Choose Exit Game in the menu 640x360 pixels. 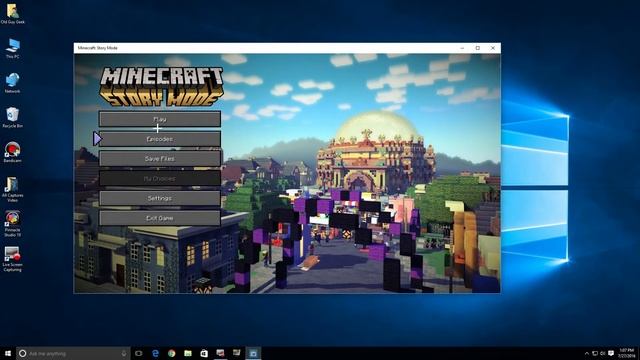click(x=160, y=218)
